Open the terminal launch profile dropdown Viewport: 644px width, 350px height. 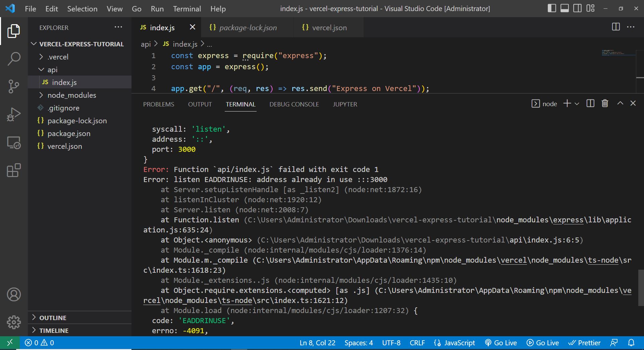[577, 104]
